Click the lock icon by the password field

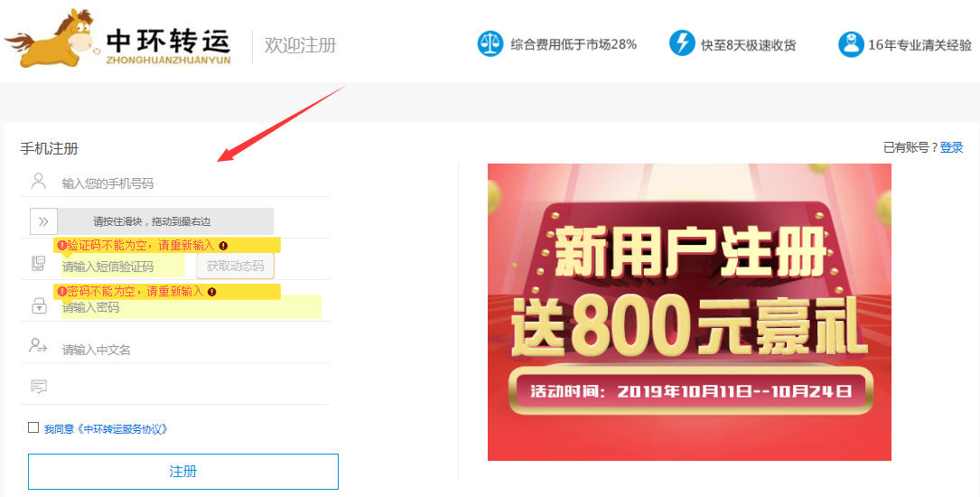coord(39,305)
